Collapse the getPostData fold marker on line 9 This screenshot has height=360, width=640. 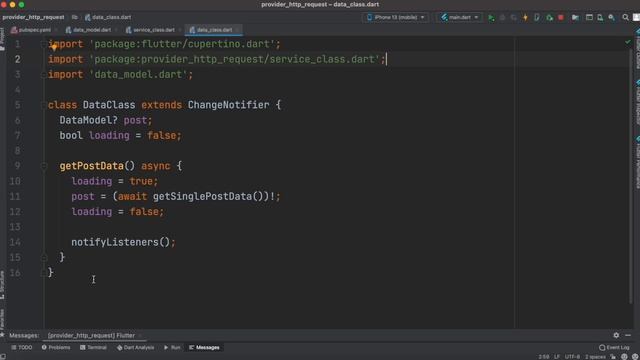click(43, 166)
